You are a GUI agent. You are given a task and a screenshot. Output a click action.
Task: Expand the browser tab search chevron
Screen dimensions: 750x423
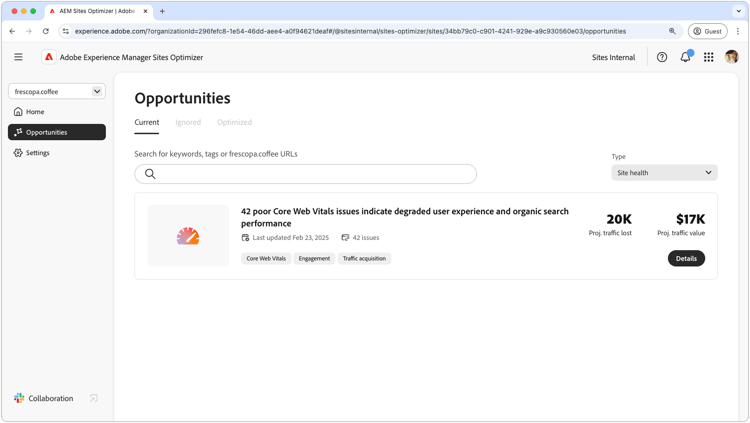coord(739,11)
